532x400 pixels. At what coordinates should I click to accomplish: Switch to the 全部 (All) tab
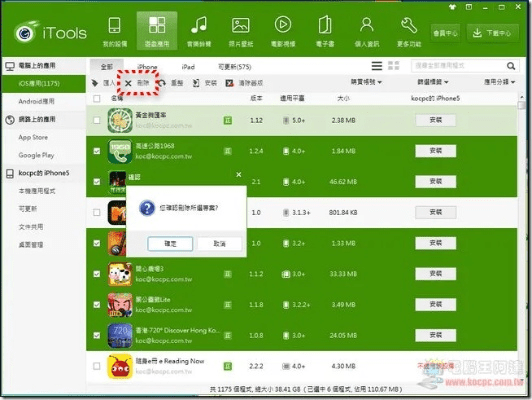click(107, 67)
